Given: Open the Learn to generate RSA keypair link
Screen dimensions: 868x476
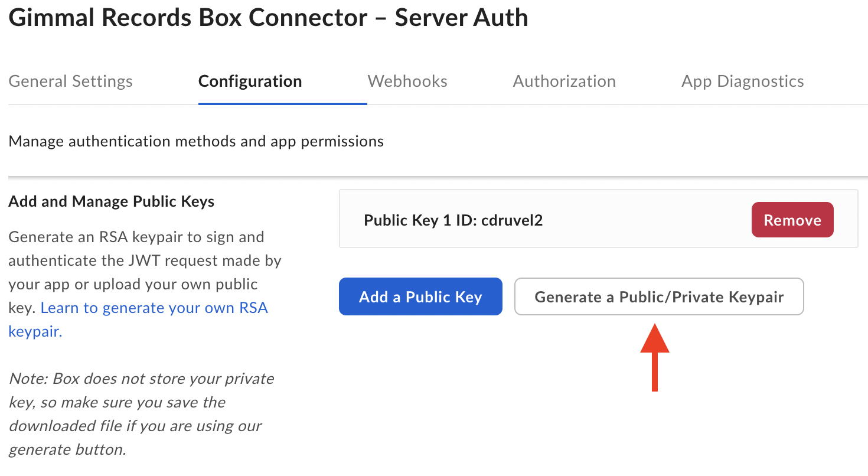Looking at the screenshot, I should tap(154, 308).
